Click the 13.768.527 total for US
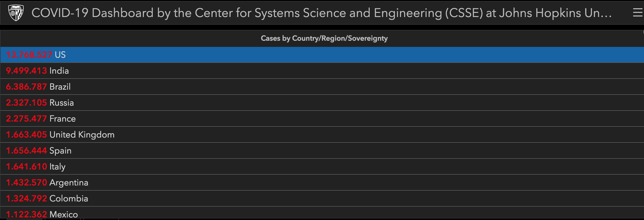 point(29,55)
